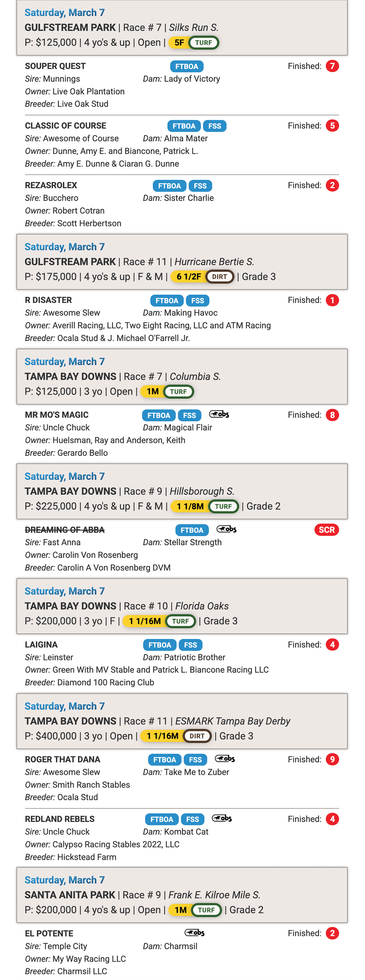Screen dimensions: 365x980
Task: Click the OBS logo for El Potente
Action: pos(194,933)
